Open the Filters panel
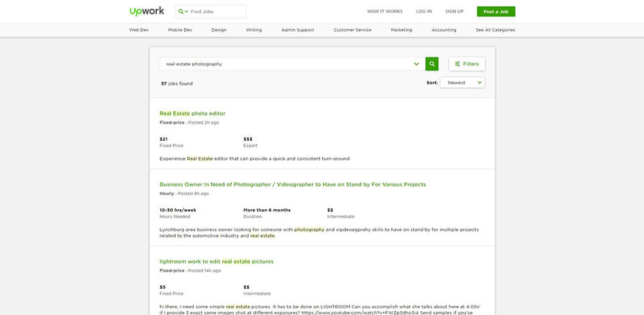The width and height of the screenshot is (644, 315). coord(467,64)
